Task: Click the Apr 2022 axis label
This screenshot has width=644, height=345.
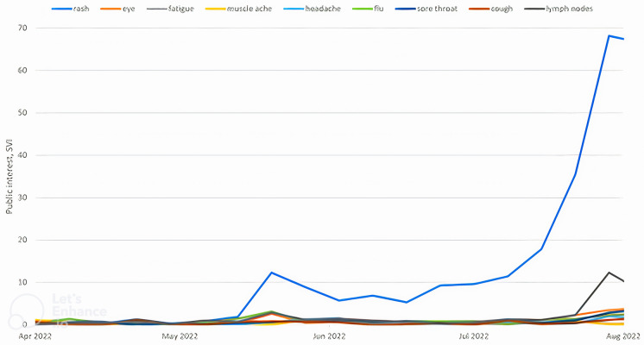Action: (35, 336)
